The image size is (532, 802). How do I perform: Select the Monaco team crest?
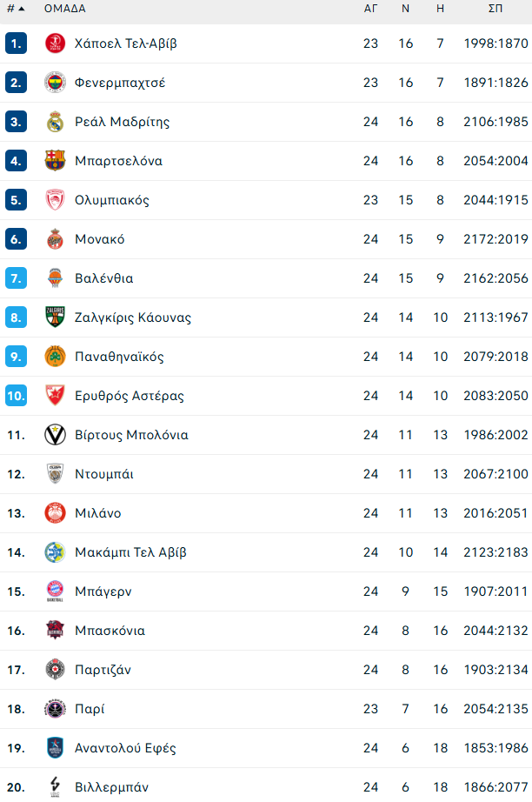(x=55, y=238)
